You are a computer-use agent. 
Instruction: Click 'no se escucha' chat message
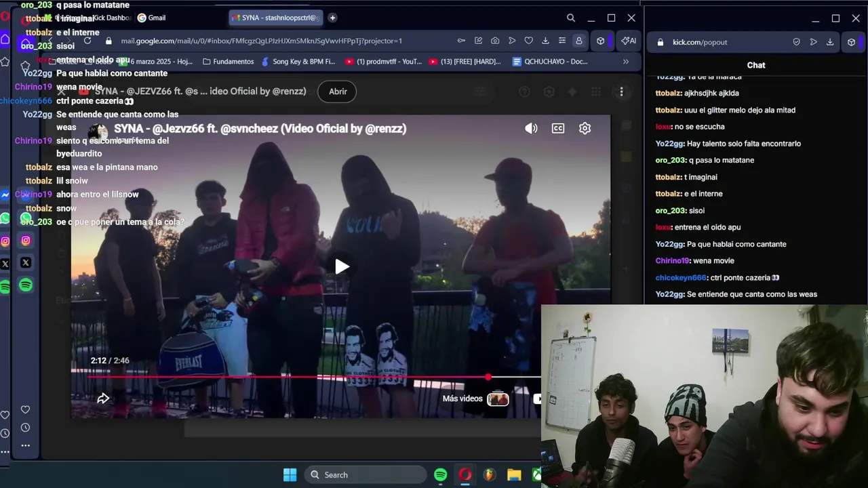click(700, 127)
